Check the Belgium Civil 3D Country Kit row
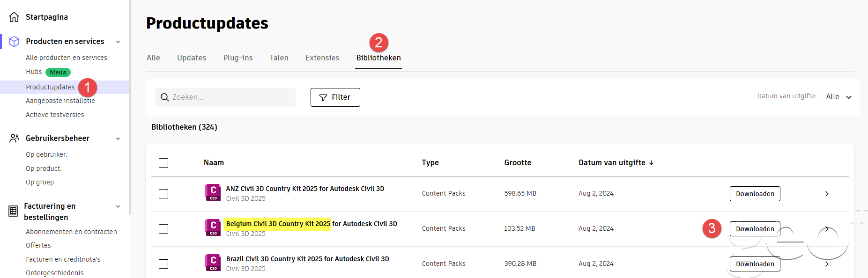The width and height of the screenshot is (868, 278). (163, 229)
